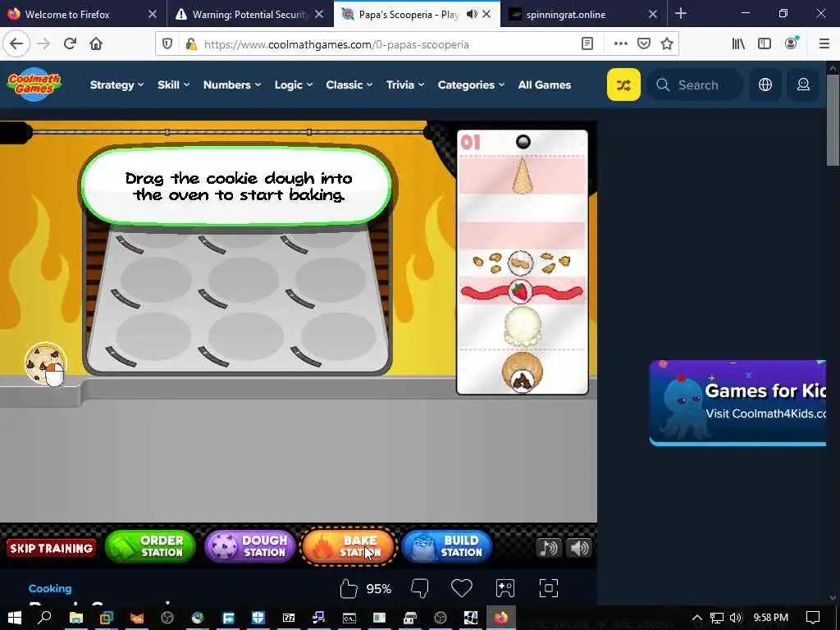Open page actions three-dot menu

click(620, 44)
